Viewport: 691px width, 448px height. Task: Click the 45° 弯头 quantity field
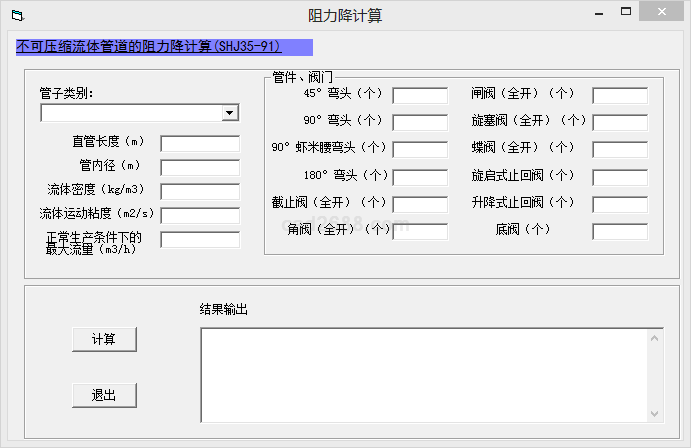click(x=420, y=96)
